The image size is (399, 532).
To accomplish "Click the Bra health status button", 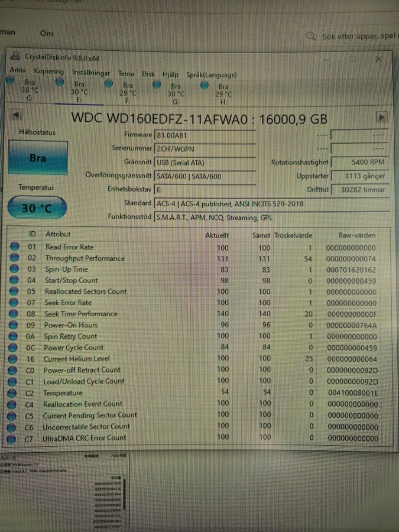I will [38, 158].
